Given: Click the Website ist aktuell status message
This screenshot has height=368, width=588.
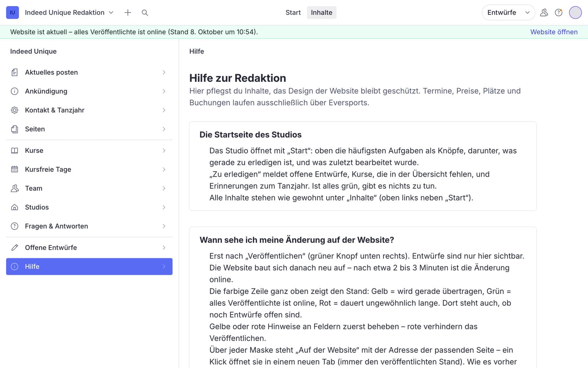Looking at the screenshot, I should coord(134,32).
